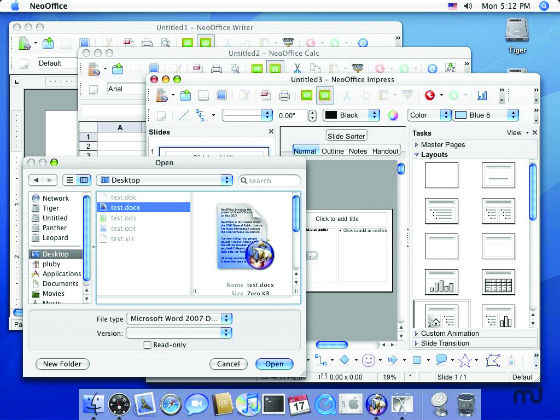This screenshot has height=420, width=560.
Task: Open the area fill Color type dropdown
Action: point(429,115)
